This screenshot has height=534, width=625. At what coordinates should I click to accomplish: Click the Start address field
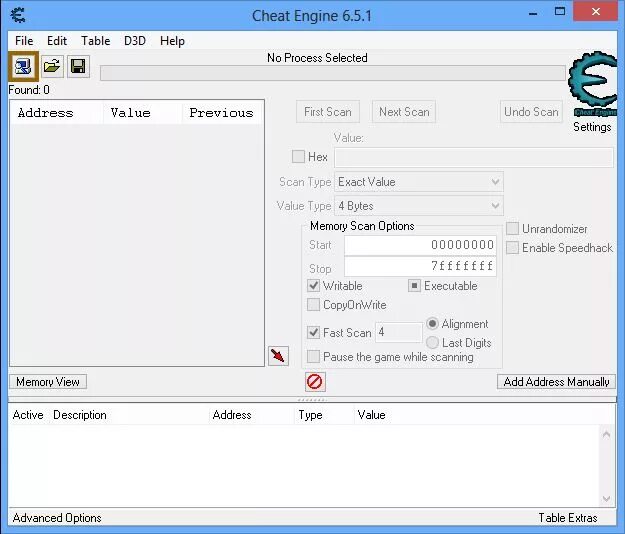pyautogui.click(x=420, y=245)
